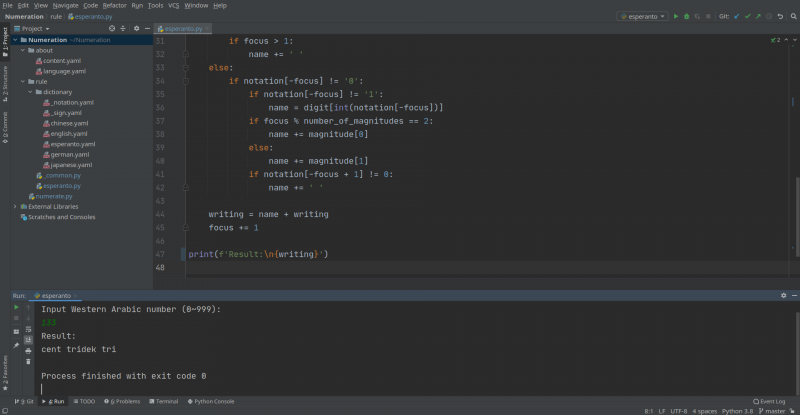800x415 pixels.
Task: Open the Terminal tool window
Action: click(x=164, y=402)
